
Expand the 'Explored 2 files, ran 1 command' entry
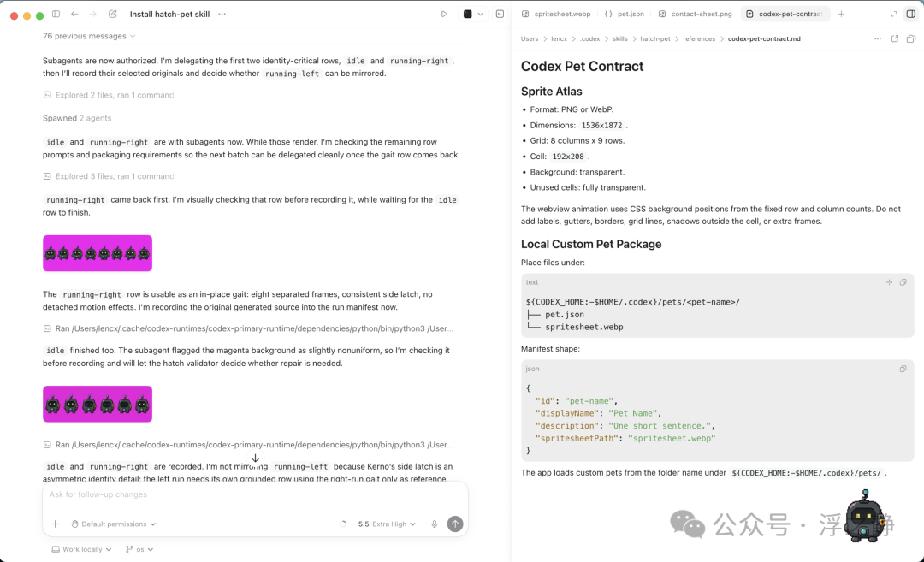[109, 95]
